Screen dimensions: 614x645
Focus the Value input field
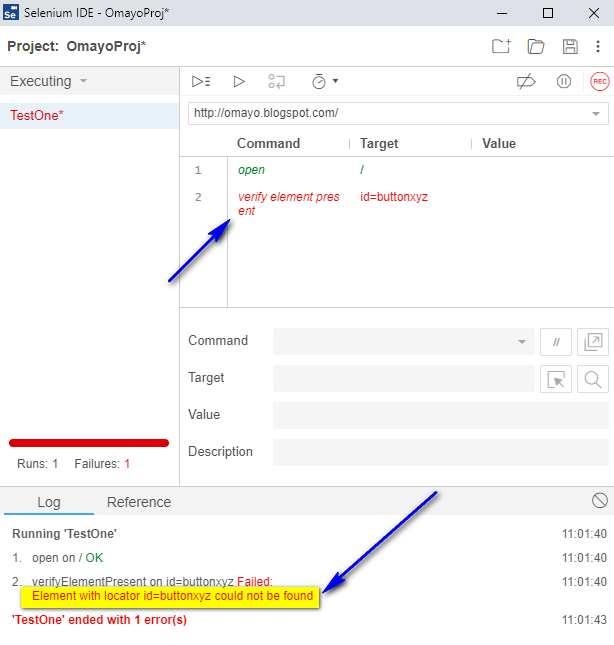pos(440,415)
